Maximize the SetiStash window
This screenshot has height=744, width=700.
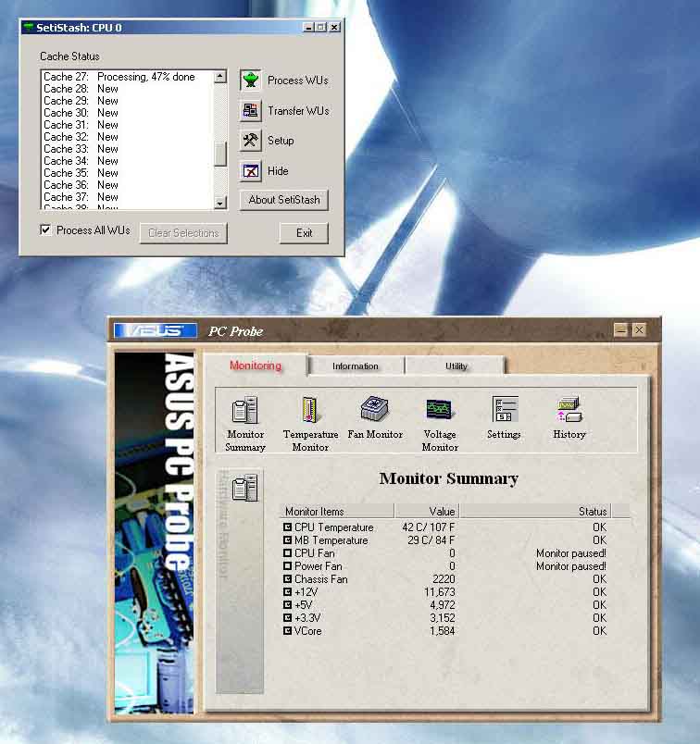coord(321,27)
